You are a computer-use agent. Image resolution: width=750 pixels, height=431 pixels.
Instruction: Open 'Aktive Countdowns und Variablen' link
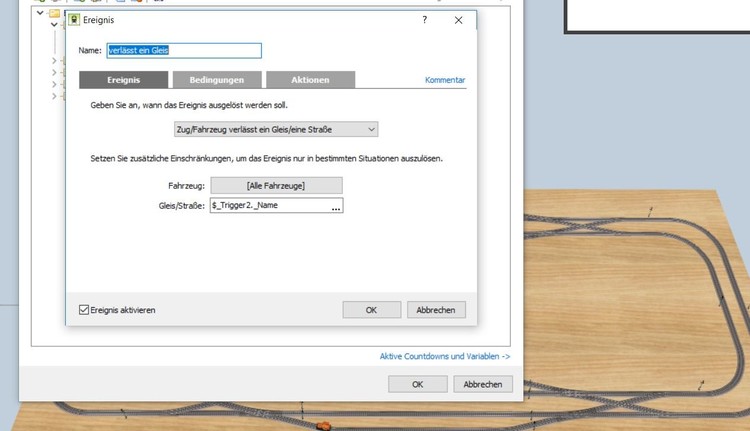point(445,356)
